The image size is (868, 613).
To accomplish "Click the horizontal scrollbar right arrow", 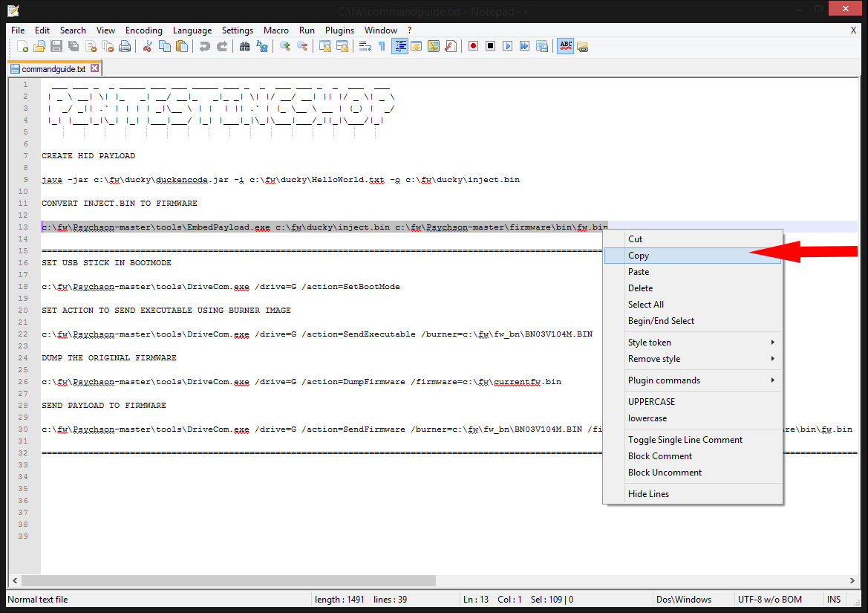I will click(852, 580).
